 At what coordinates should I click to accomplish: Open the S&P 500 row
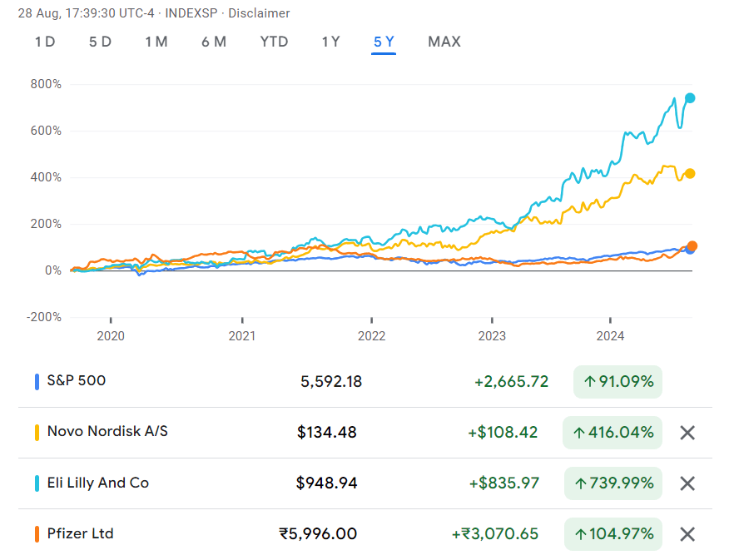(x=77, y=381)
